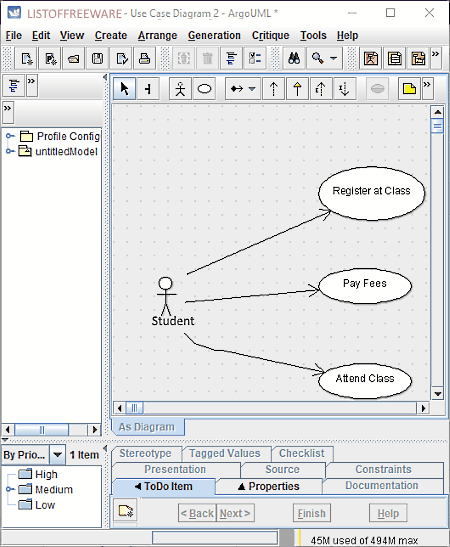
Task: Select the Actor tool in diagram toolbar
Action: click(180, 89)
